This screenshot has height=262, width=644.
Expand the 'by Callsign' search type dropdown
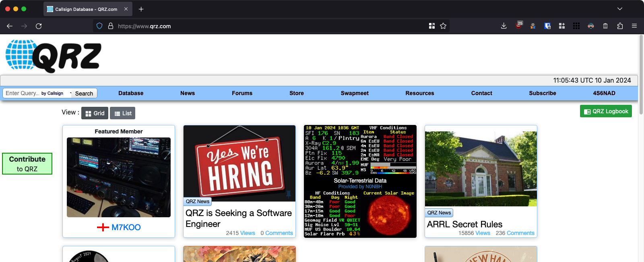coord(56,93)
